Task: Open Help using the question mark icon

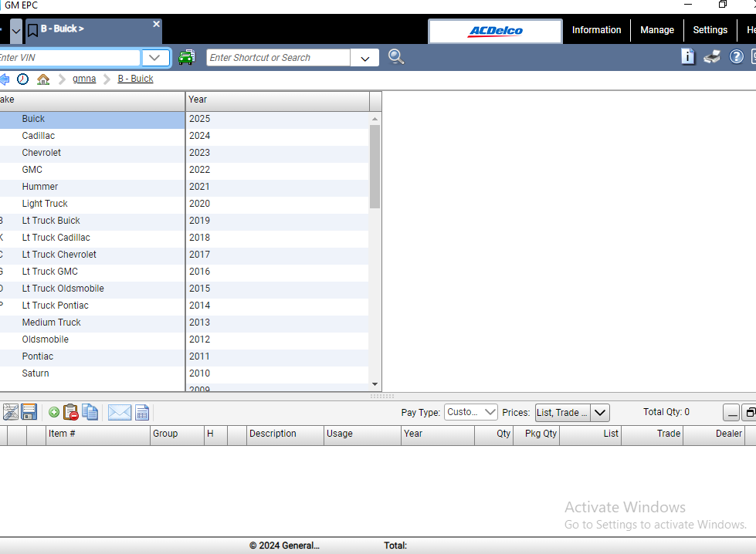Action: [735, 56]
